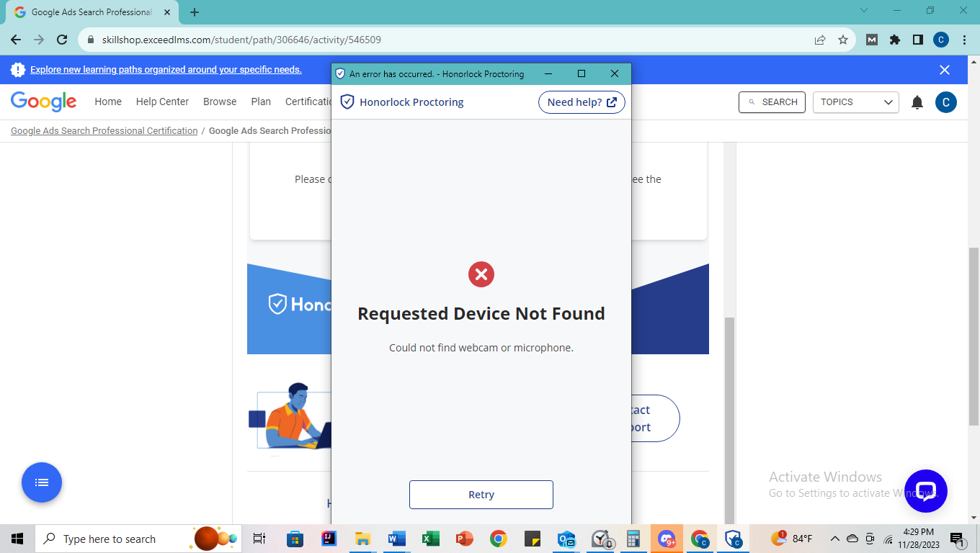This screenshot has height=553, width=980.
Task: Dismiss the blue learning paths banner
Action: [x=944, y=70]
